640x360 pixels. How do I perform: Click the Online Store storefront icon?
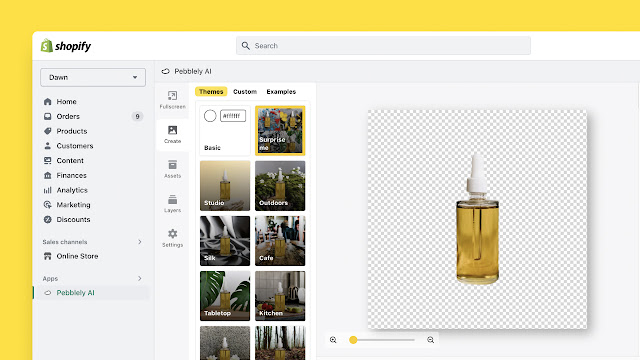(48, 256)
